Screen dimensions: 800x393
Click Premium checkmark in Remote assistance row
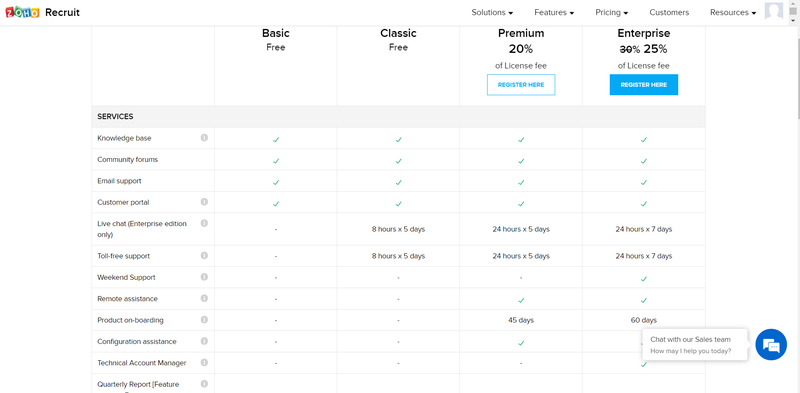[x=521, y=300]
